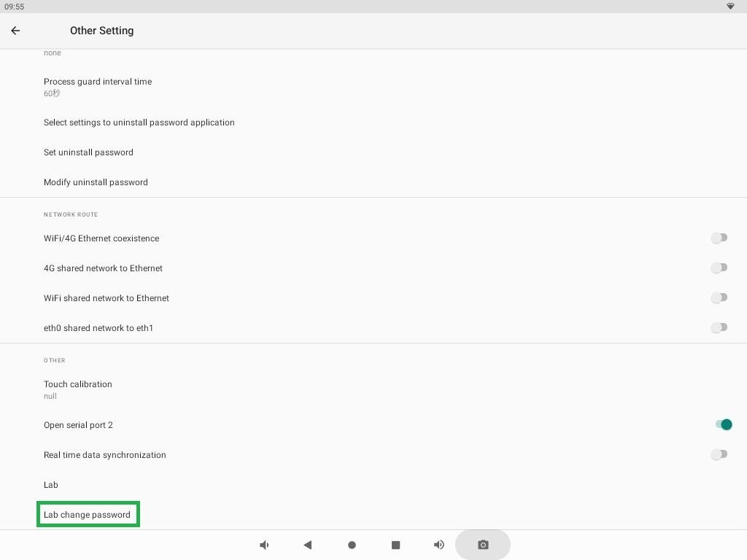Tap the home circle button
Viewport: 747px width, 560px height.
pos(352,545)
